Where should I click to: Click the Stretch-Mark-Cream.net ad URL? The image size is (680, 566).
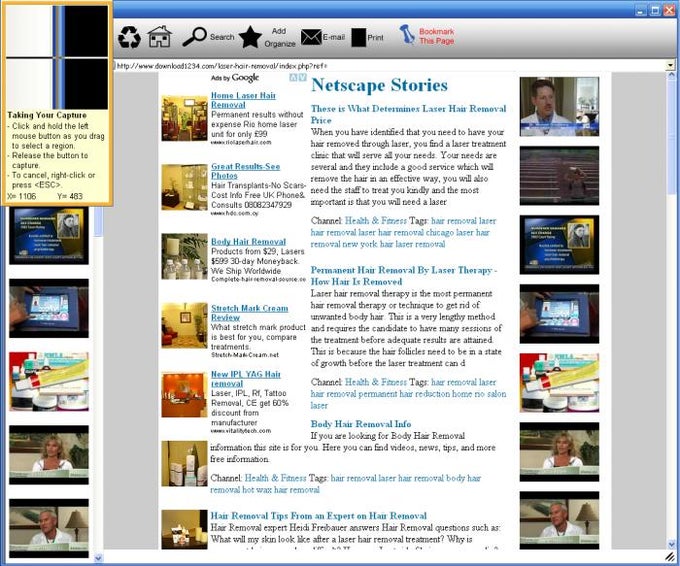tap(245, 355)
